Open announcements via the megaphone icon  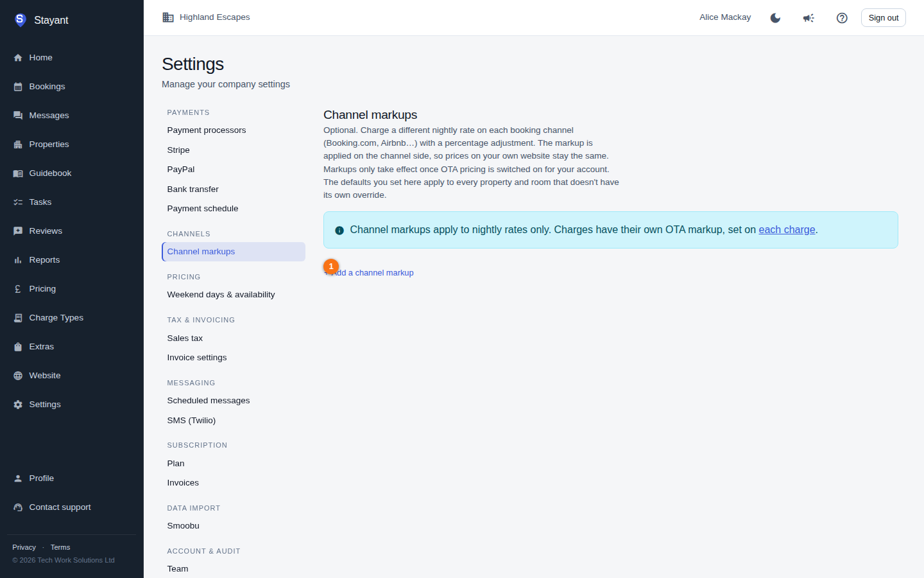click(809, 18)
